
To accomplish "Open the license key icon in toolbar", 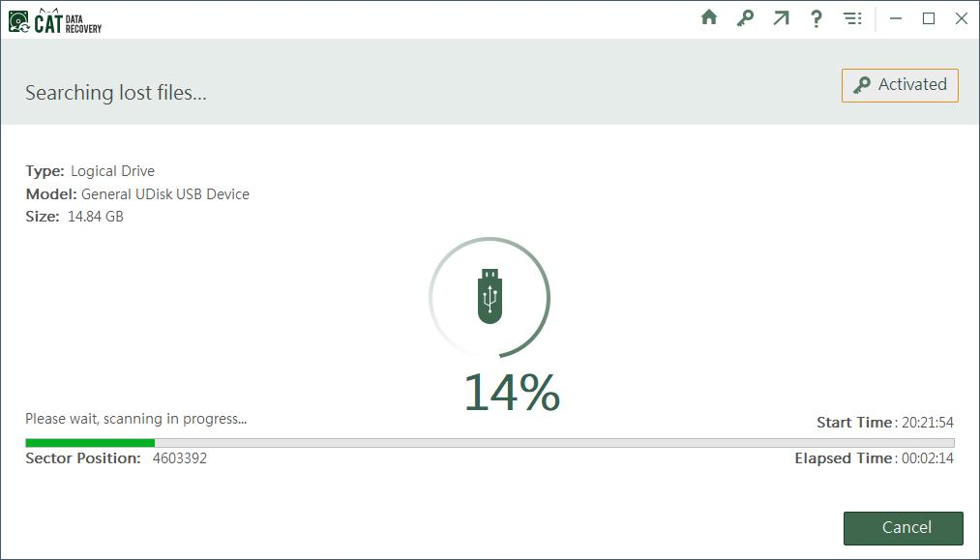I will click(x=745, y=18).
